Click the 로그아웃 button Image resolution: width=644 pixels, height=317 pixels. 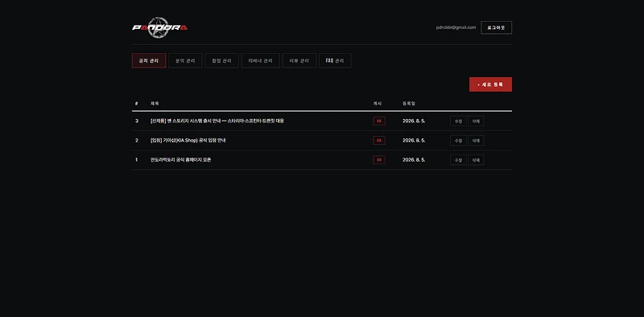click(496, 27)
